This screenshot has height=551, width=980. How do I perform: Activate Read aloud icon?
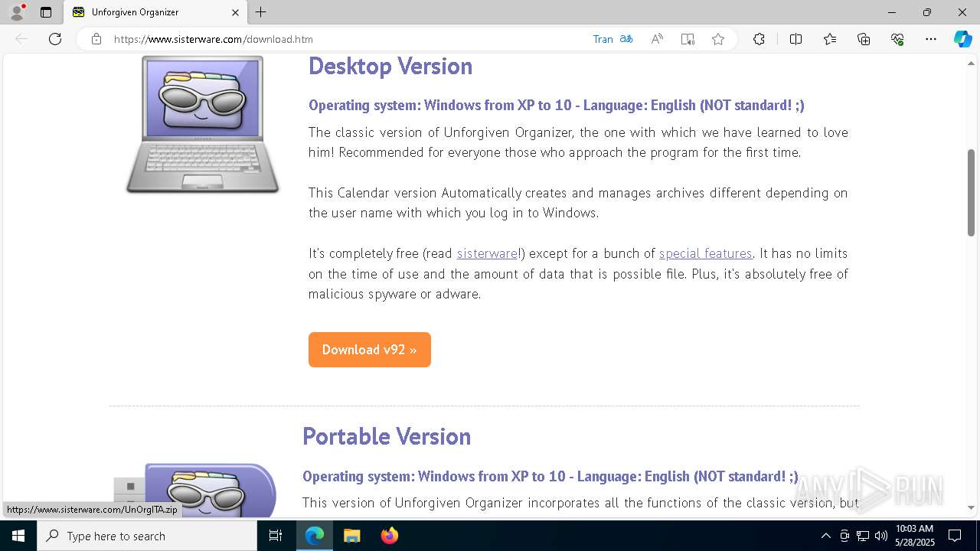[x=657, y=39]
